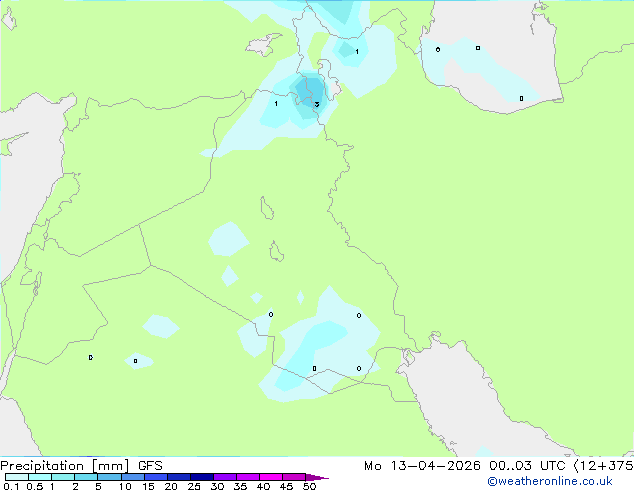Select the Precipitation [mm] GFS title
The width and height of the screenshot is (634, 490).
81,466
